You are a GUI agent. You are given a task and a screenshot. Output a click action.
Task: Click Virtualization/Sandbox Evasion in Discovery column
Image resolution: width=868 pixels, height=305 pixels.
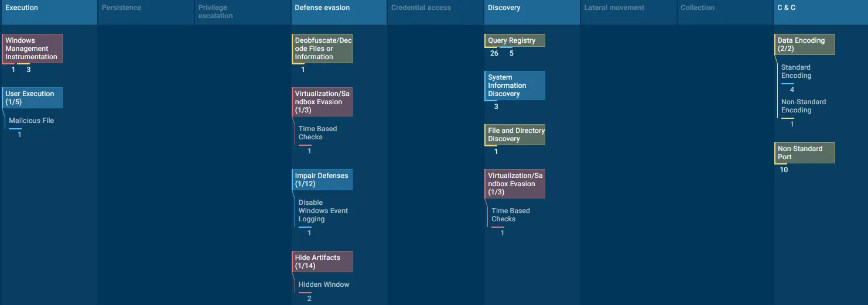pos(515,184)
